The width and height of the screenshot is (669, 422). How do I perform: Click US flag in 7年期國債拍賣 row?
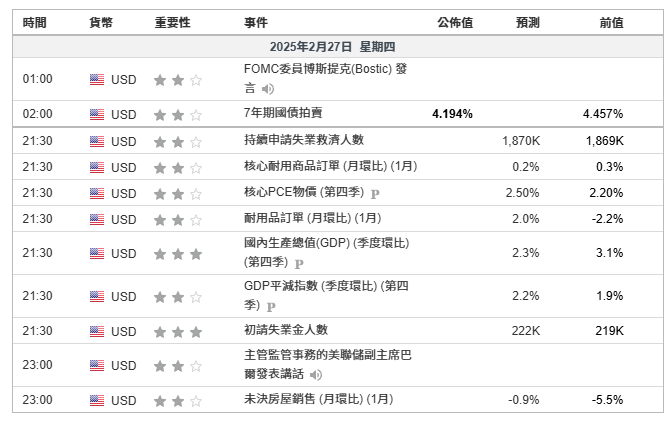coord(97,114)
